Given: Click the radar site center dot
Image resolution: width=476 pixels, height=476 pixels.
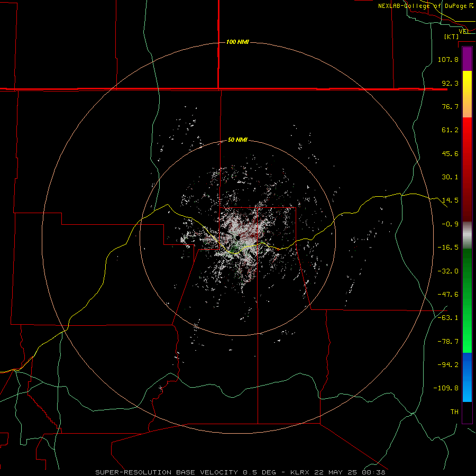Looking at the screenshot, I should 237,239.
